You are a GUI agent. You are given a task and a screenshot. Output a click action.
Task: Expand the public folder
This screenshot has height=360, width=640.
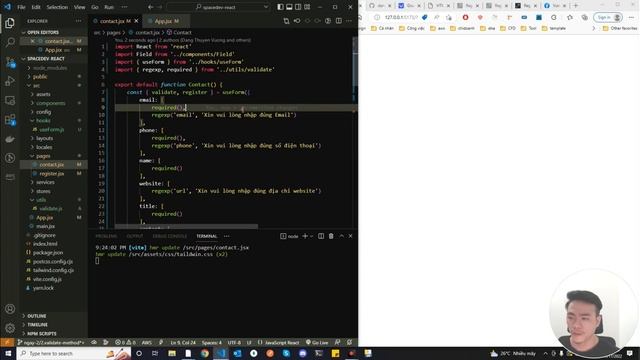[x=40, y=77]
